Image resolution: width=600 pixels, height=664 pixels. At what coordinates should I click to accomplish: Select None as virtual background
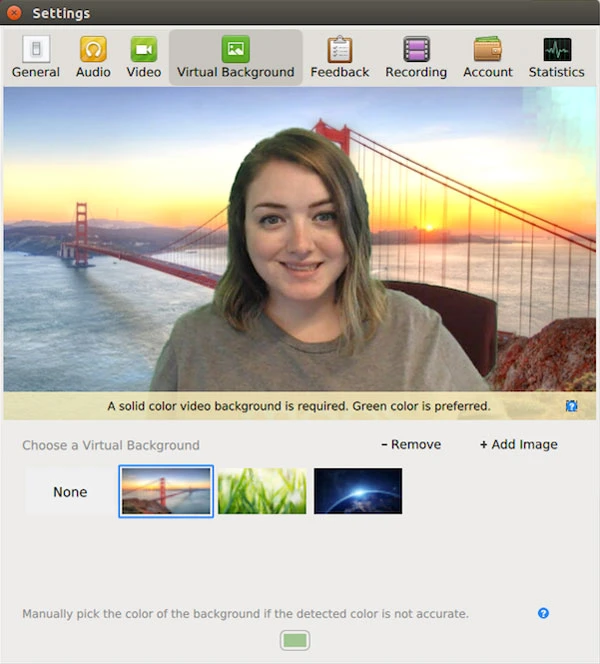(70, 492)
